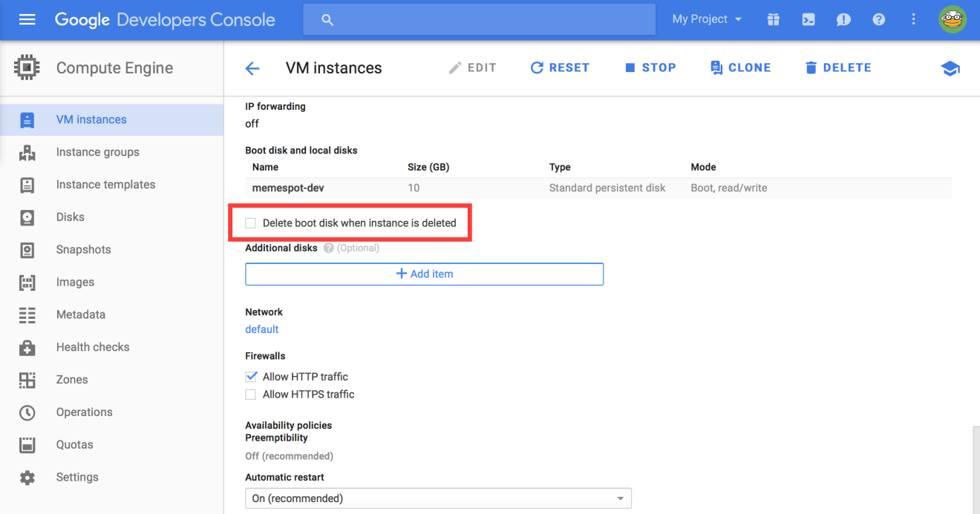Open the gift free trial icon

pos(774,20)
